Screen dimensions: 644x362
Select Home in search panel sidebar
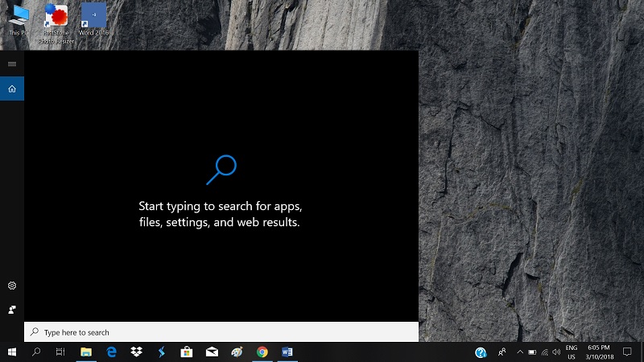click(x=12, y=88)
